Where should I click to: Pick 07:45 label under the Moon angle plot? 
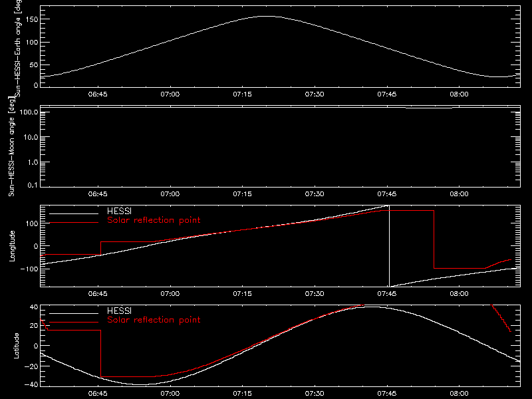pos(387,194)
